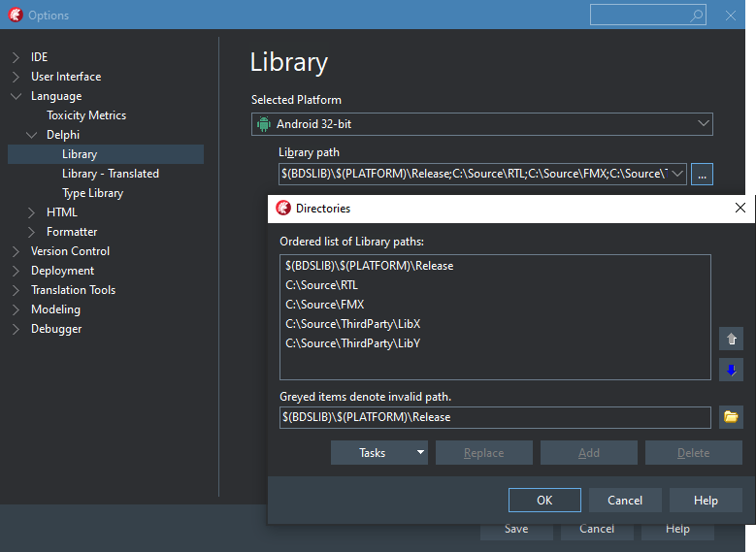
Task: Open the Tasks dropdown arrow
Action: [420, 452]
